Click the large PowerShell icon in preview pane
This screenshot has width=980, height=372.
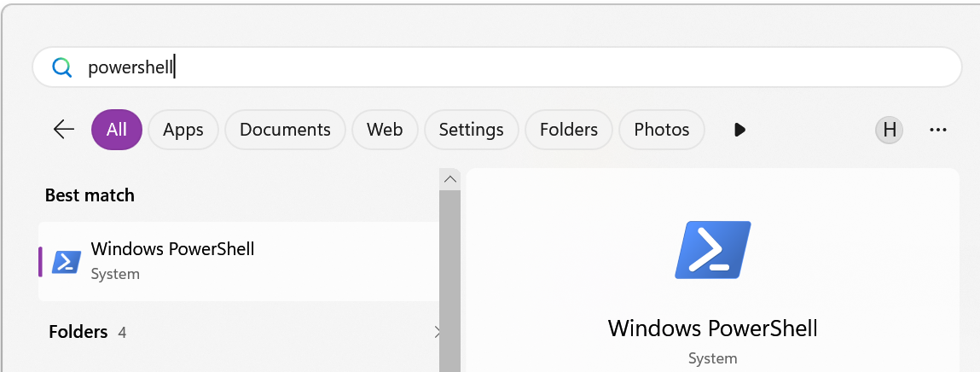pos(712,249)
